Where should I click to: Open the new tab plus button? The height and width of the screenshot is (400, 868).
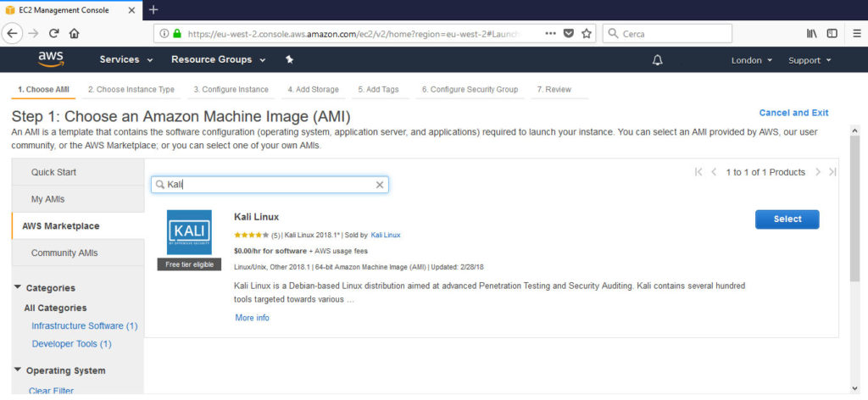click(154, 10)
